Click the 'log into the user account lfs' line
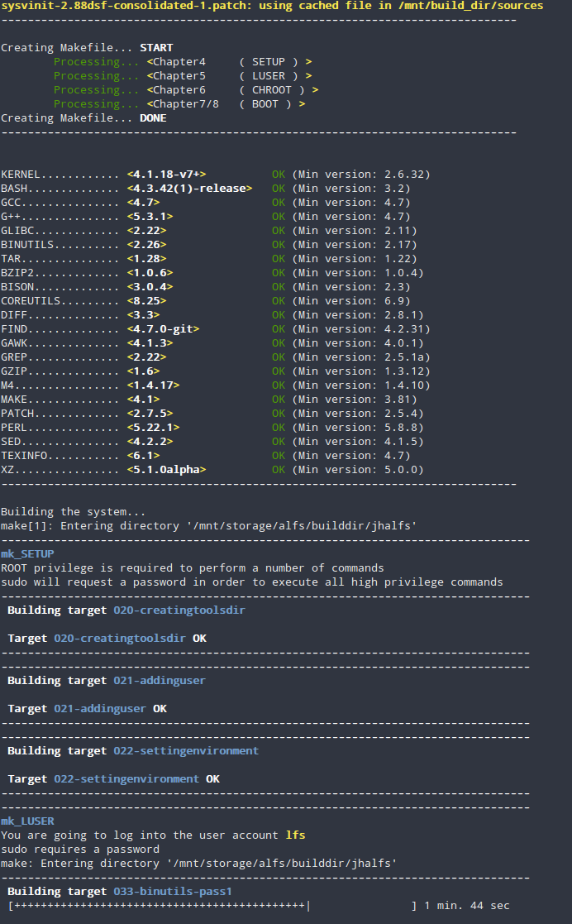The image size is (572, 924). tap(153, 835)
